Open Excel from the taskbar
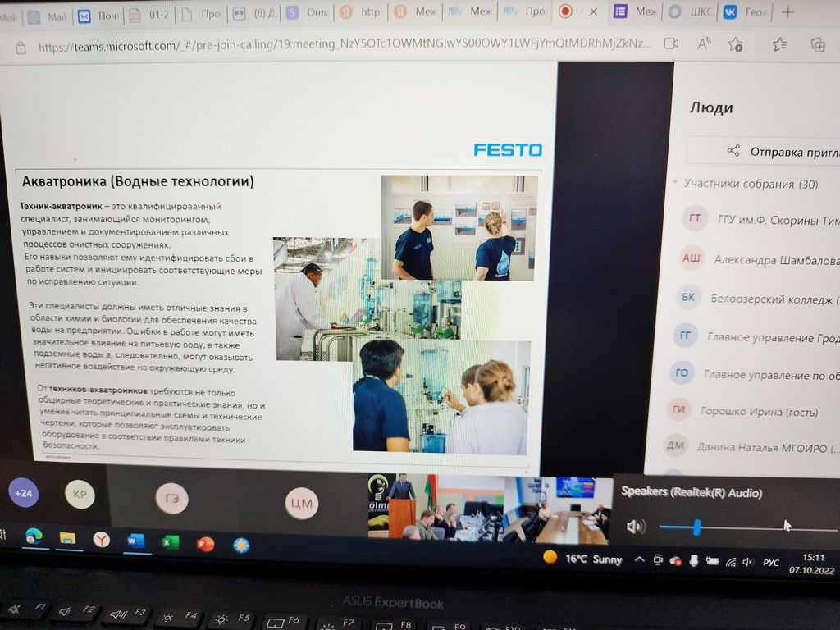Screen dimensions: 840x630 point(170,542)
